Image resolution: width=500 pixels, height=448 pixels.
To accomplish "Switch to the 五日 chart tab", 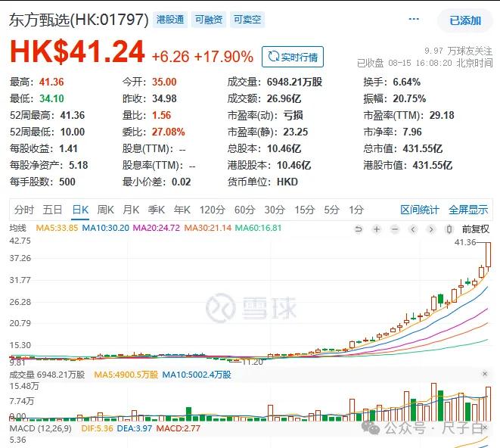I will pos(52,210).
